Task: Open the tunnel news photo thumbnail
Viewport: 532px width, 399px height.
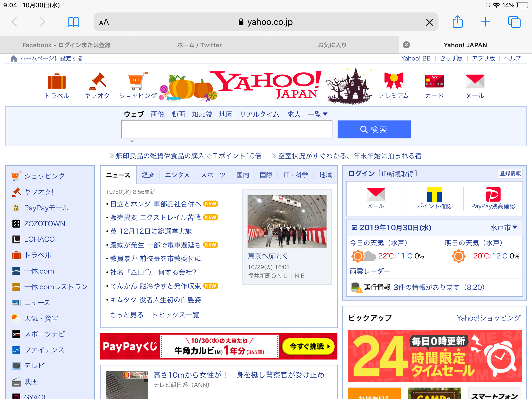Action: coord(287,222)
